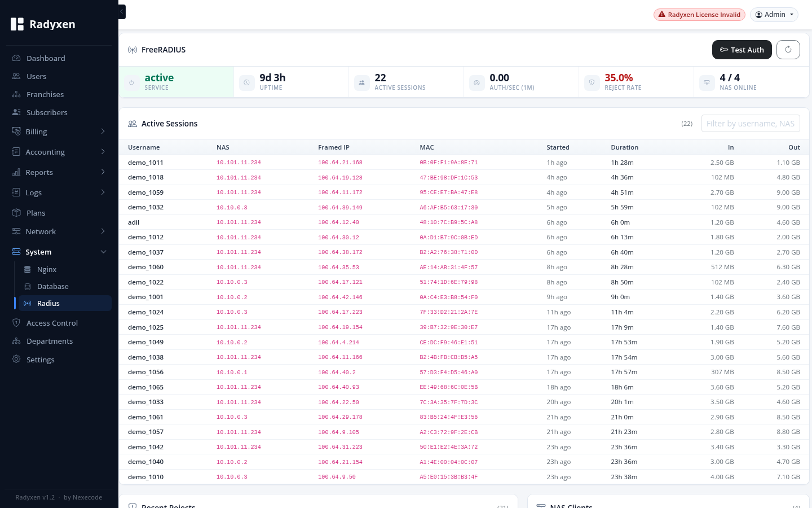This screenshot has width=812, height=508.
Task: Click the Dashboard icon in the sidebar
Action: point(16,58)
